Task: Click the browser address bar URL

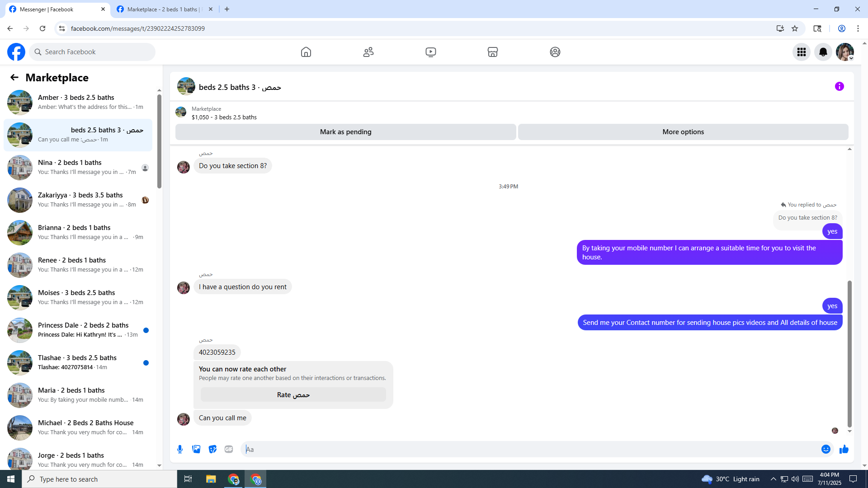Action: (138, 28)
